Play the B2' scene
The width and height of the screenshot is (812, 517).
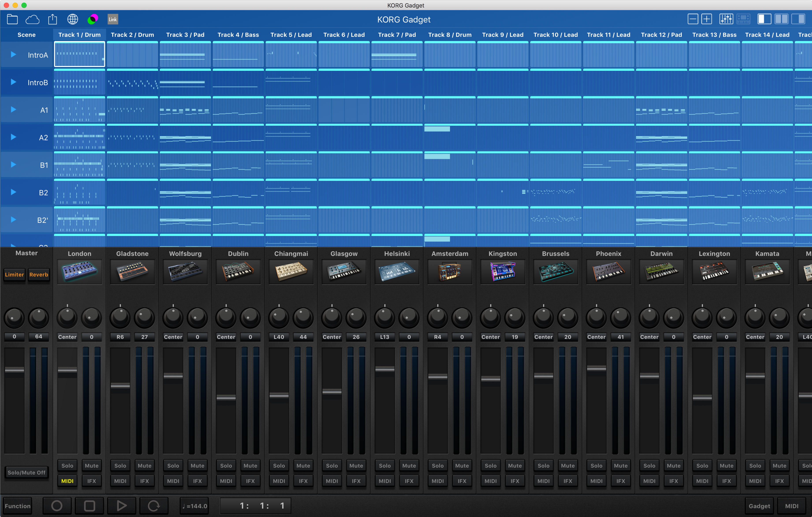point(13,219)
